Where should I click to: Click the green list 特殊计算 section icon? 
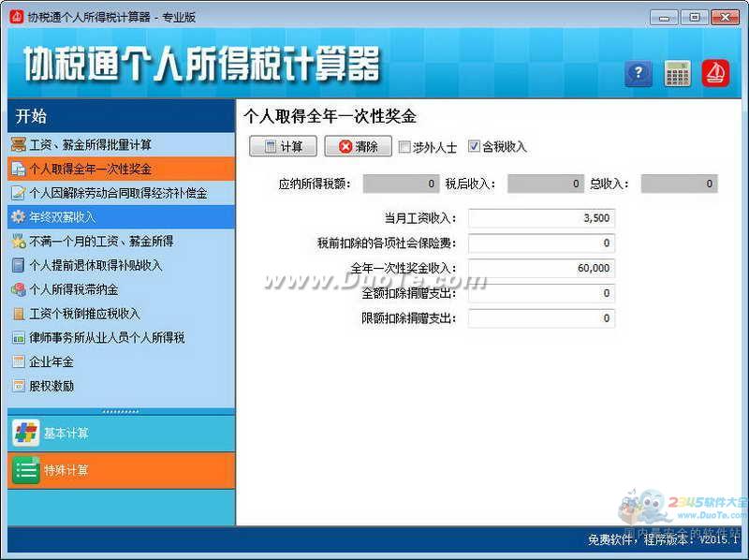[26, 470]
